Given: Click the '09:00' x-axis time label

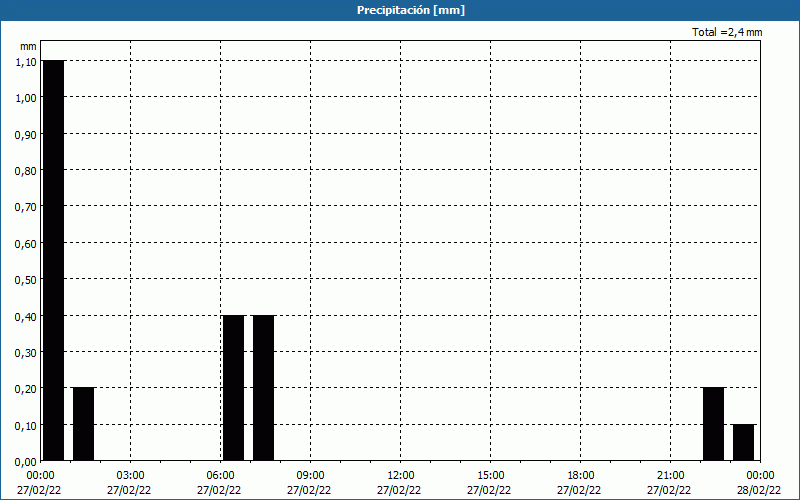Looking at the screenshot, I should (x=311, y=476).
